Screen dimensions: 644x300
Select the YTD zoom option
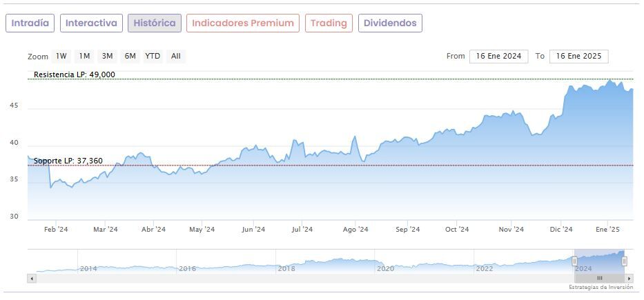(x=153, y=56)
